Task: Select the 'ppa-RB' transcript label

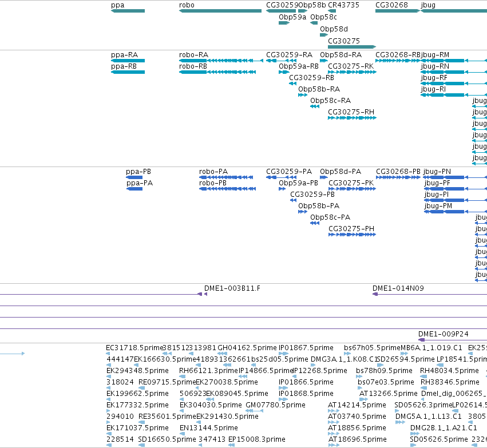Action: (x=124, y=66)
